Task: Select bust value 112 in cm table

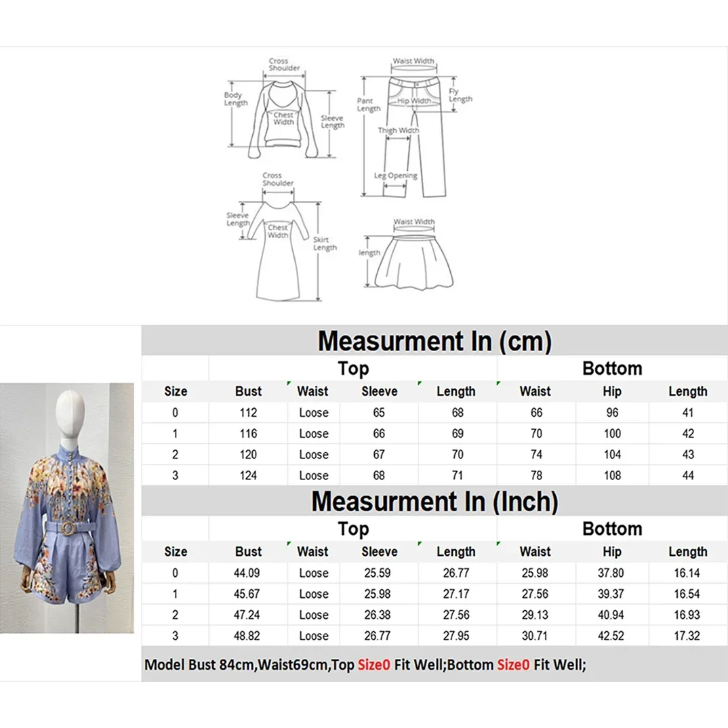Action: tap(248, 412)
